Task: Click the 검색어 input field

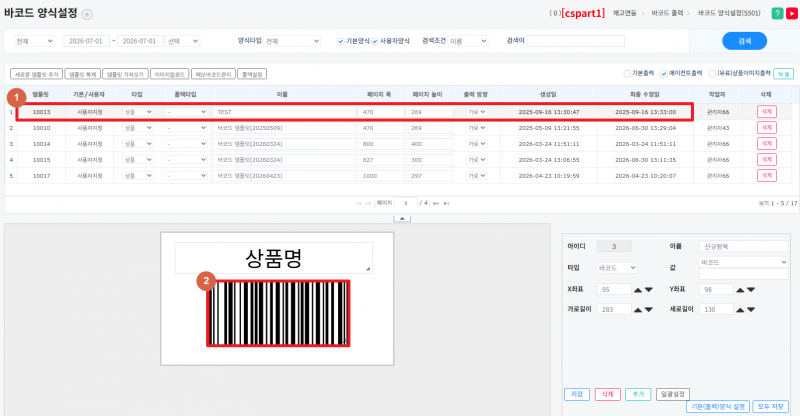Action: [576, 41]
